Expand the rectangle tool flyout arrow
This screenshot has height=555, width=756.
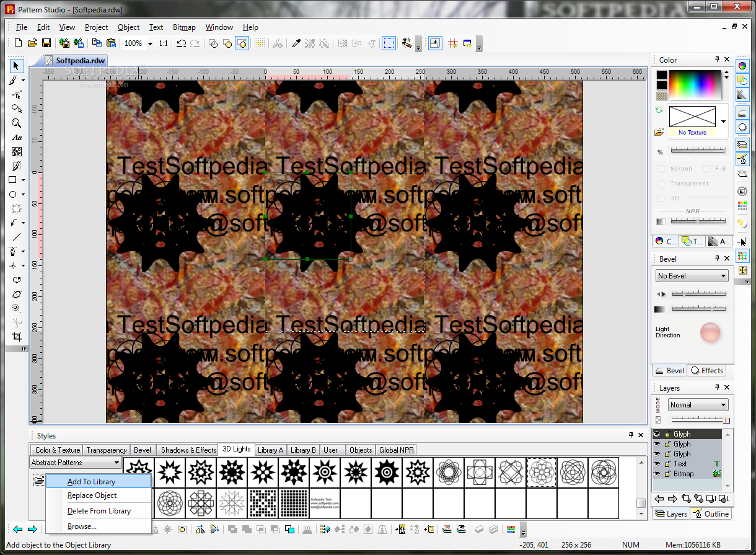(x=24, y=180)
